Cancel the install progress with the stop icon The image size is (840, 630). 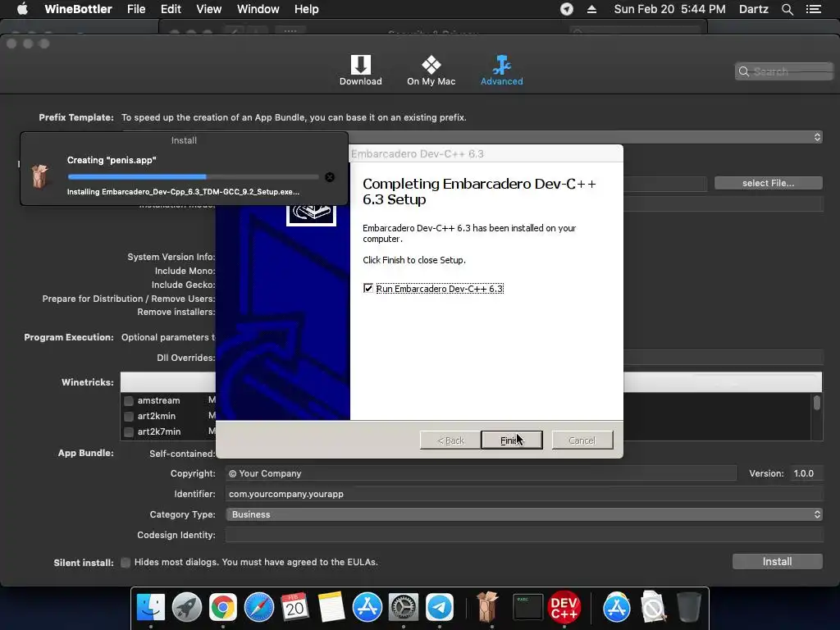(x=330, y=177)
